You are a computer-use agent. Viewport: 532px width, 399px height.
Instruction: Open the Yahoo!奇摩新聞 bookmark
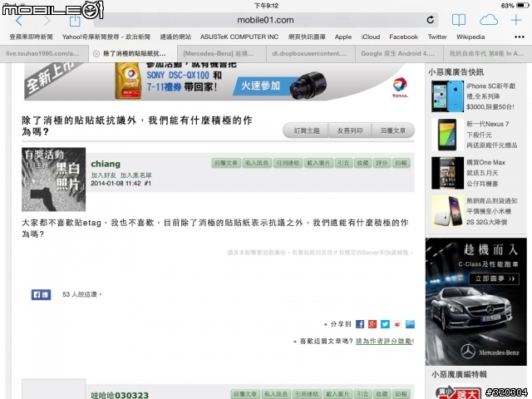tap(106, 37)
